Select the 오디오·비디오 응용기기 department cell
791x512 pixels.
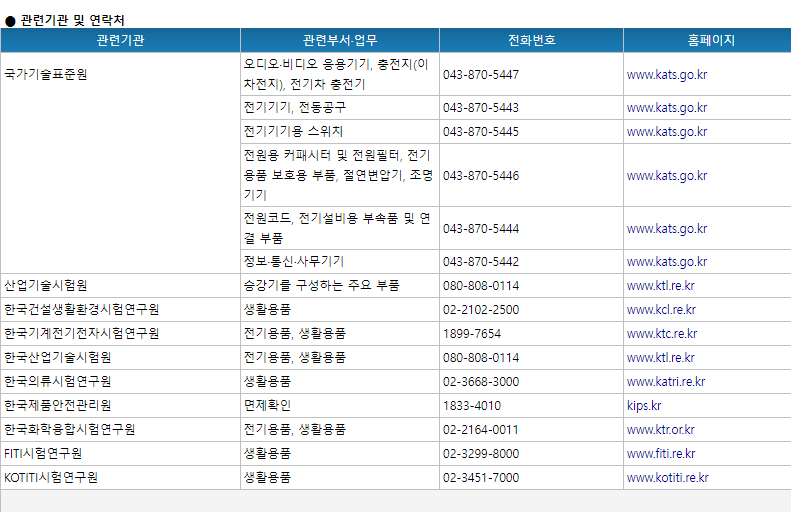tap(340, 74)
